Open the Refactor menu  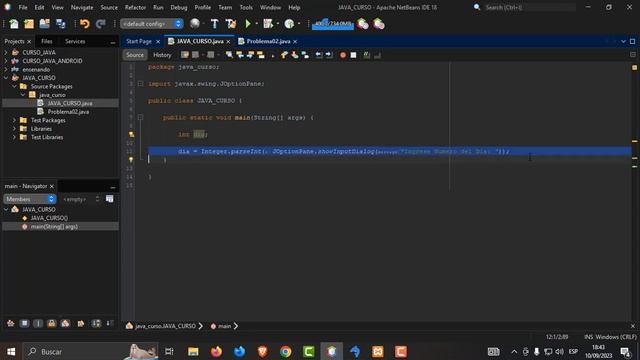pyautogui.click(x=135, y=7)
